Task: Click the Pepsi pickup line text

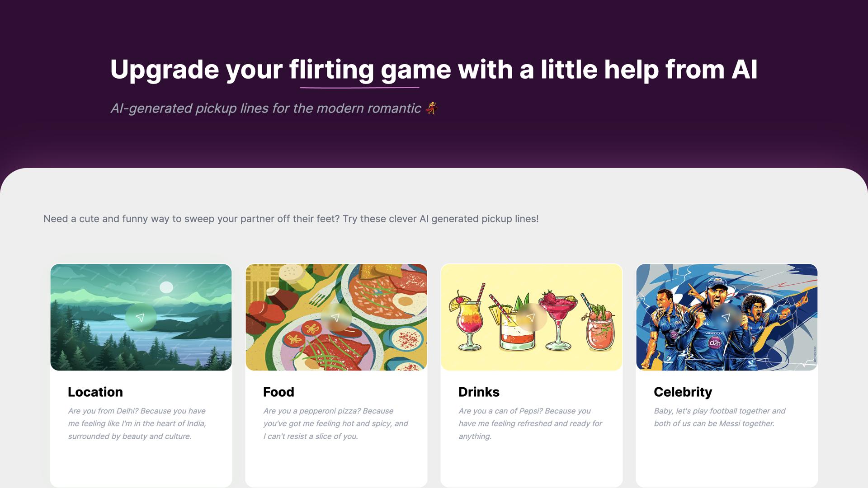Action: pos(530,423)
